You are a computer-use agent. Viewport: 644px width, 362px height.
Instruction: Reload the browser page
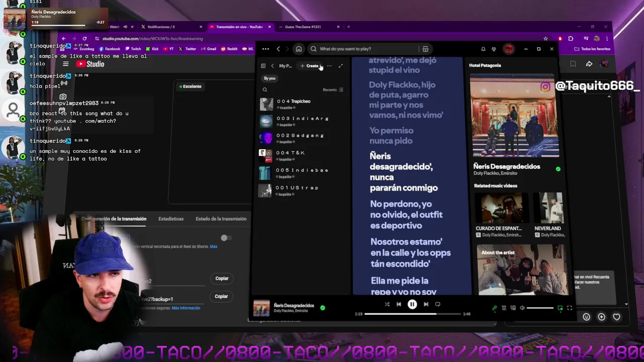[85, 39]
